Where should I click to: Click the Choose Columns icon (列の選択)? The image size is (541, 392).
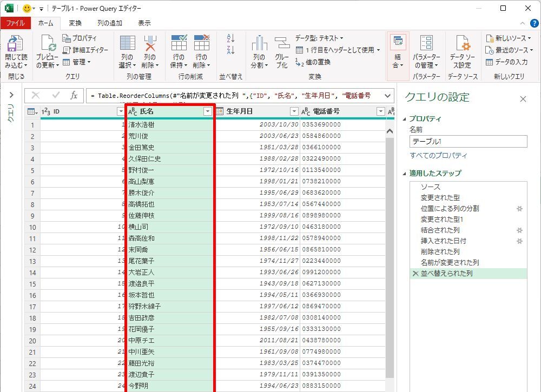pyautogui.click(x=127, y=44)
